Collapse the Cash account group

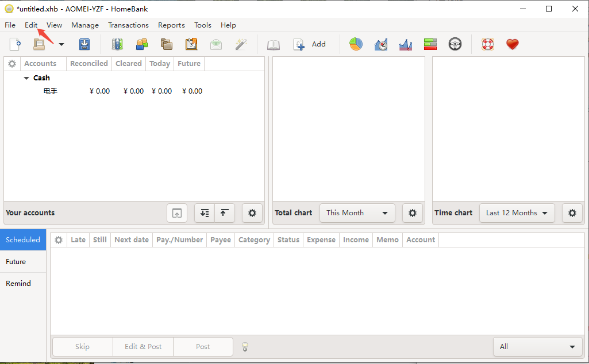pyautogui.click(x=26, y=78)
